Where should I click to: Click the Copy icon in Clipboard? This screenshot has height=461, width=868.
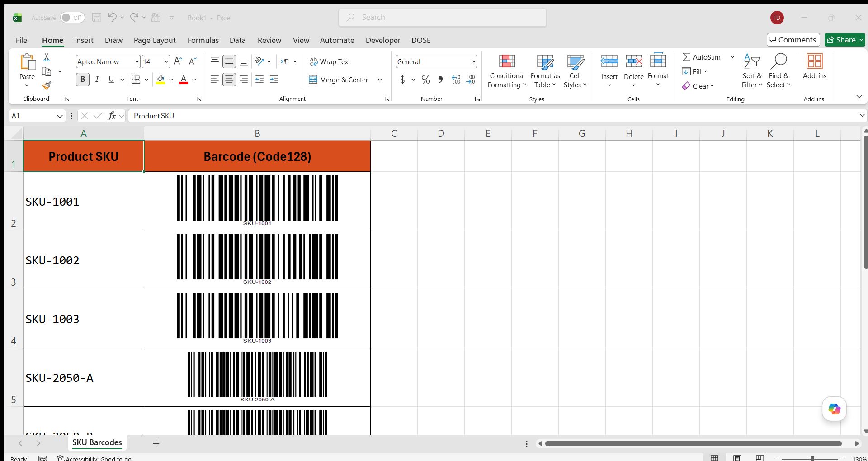tap(47, 71)
